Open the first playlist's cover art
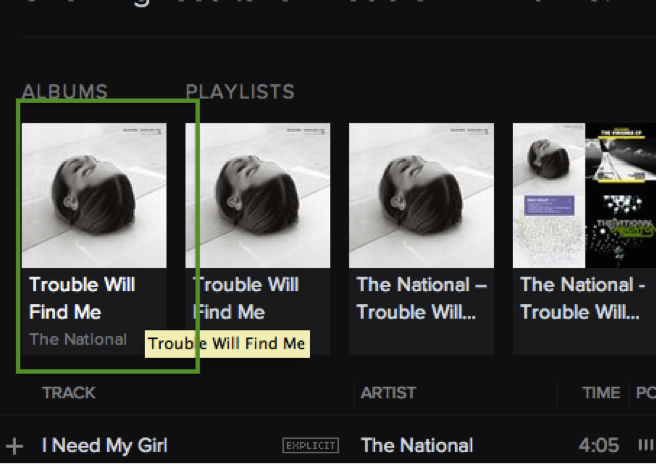Viewport: 657px width, 464px height. 258,195
